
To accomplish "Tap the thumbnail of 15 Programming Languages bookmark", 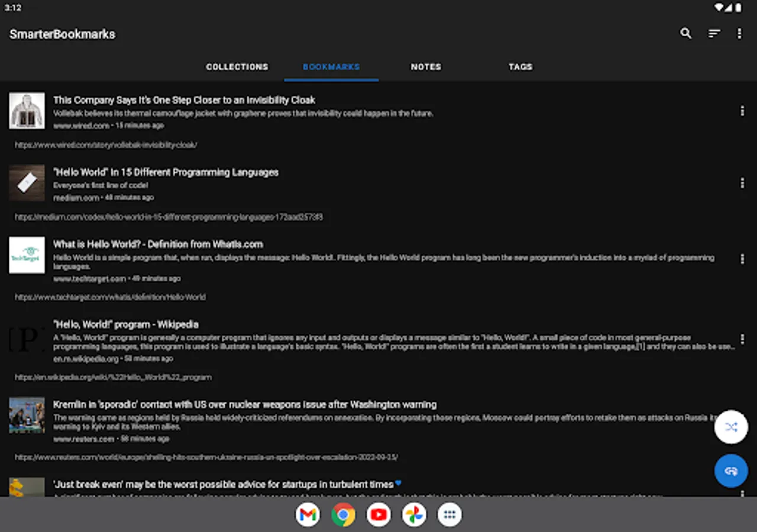I will coord(27,183).
